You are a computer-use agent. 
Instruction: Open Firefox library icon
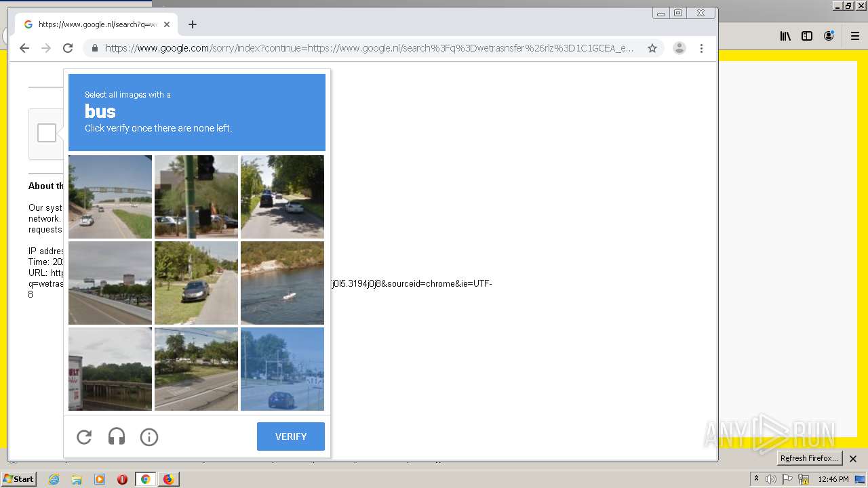point(785,36)
